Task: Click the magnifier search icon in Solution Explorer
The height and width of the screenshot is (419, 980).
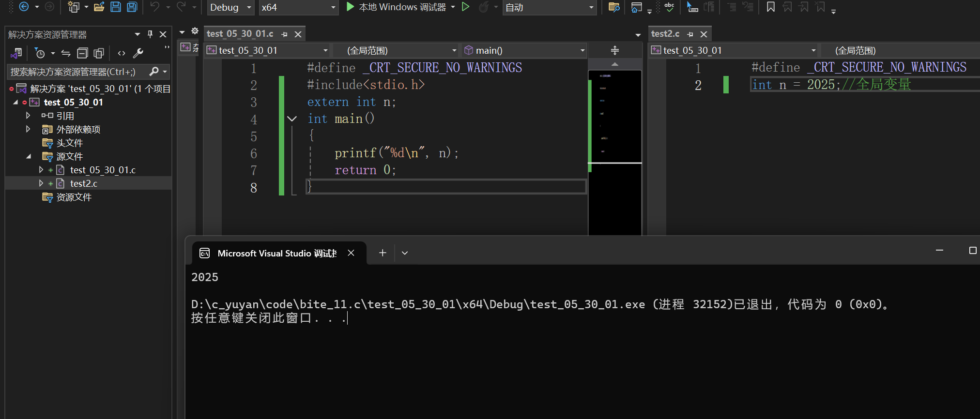Action: coord(154,72)
